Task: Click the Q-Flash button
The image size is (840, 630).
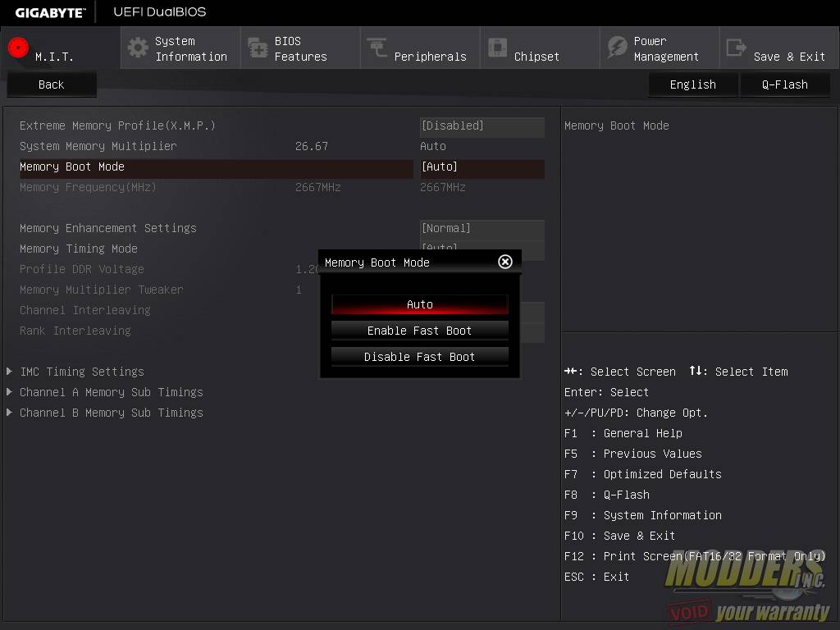Action: pos(784,84)
